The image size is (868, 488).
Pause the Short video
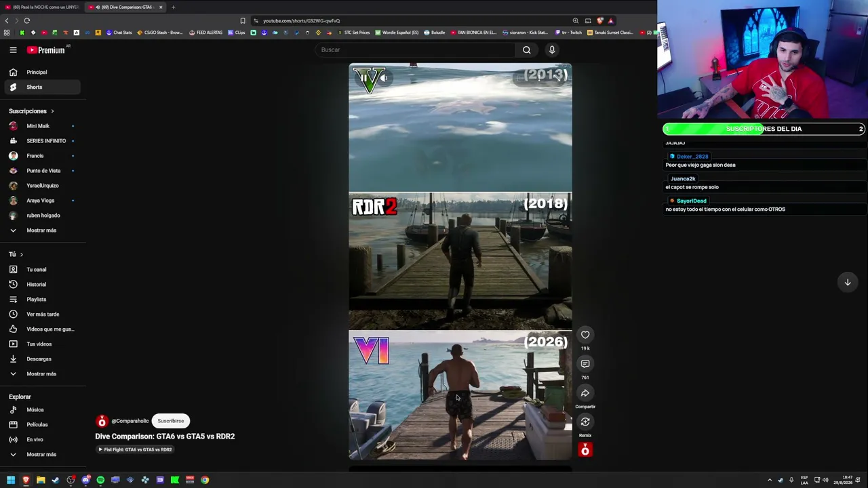coord(364,78)
